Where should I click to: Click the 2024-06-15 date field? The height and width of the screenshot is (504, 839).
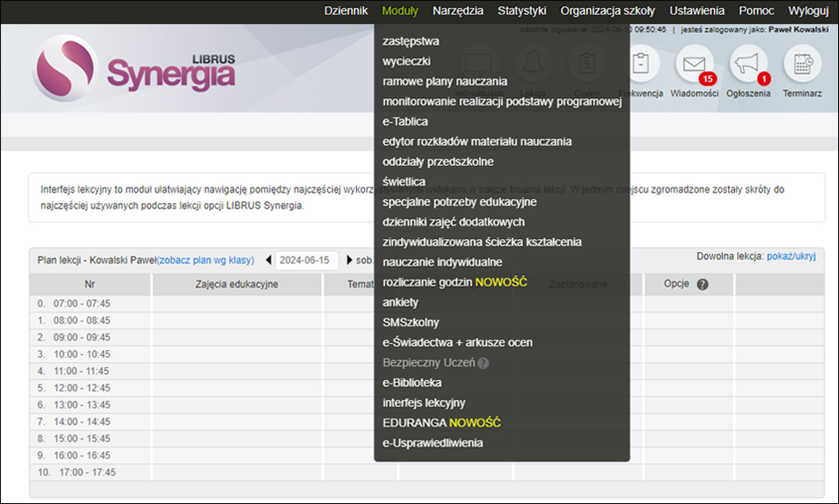coord(306,260)
